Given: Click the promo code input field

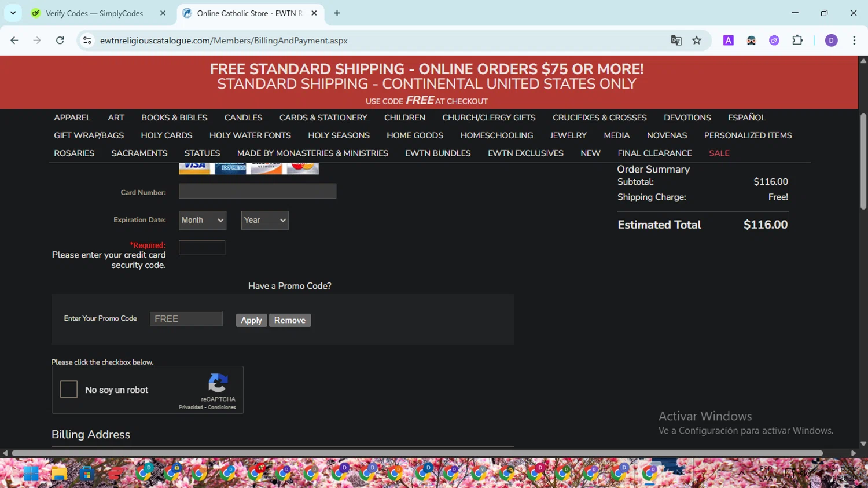Looking at the screenshot, I should 186,319.
